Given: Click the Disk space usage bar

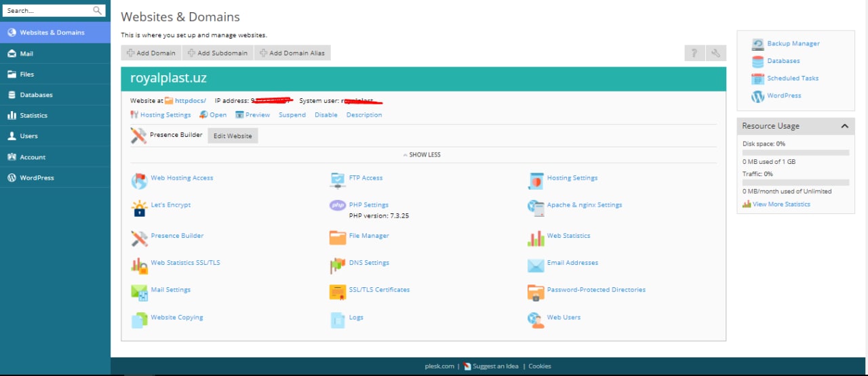Looking at the screenshot, I should (x=795, y=153).
